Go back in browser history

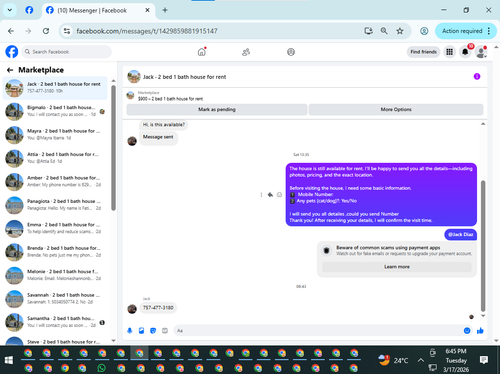point(11,31)
